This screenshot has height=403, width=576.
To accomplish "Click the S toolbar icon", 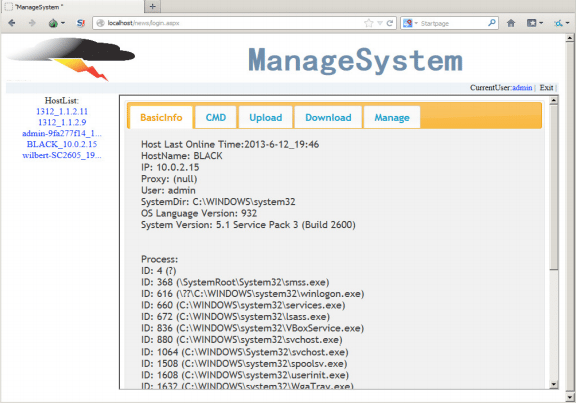I will point(80,23).
